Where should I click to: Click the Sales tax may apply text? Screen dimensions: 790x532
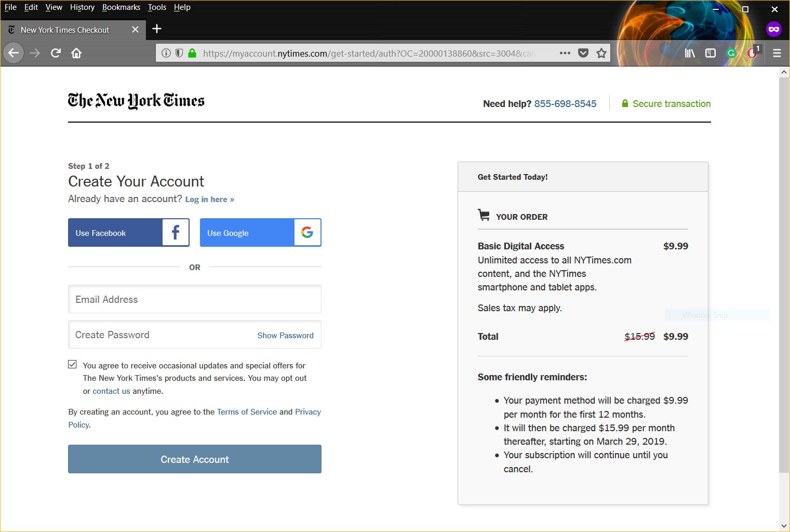(x=520, y=308)
